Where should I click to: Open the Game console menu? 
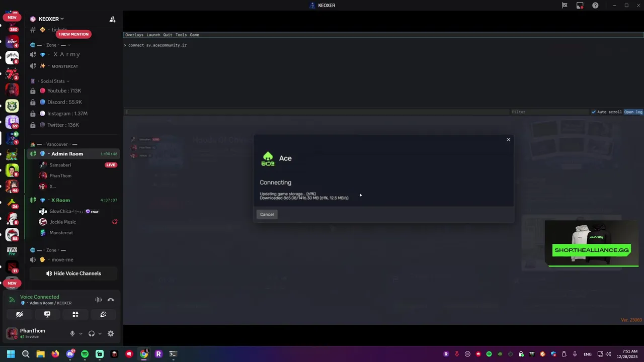(x=194, y=35)
